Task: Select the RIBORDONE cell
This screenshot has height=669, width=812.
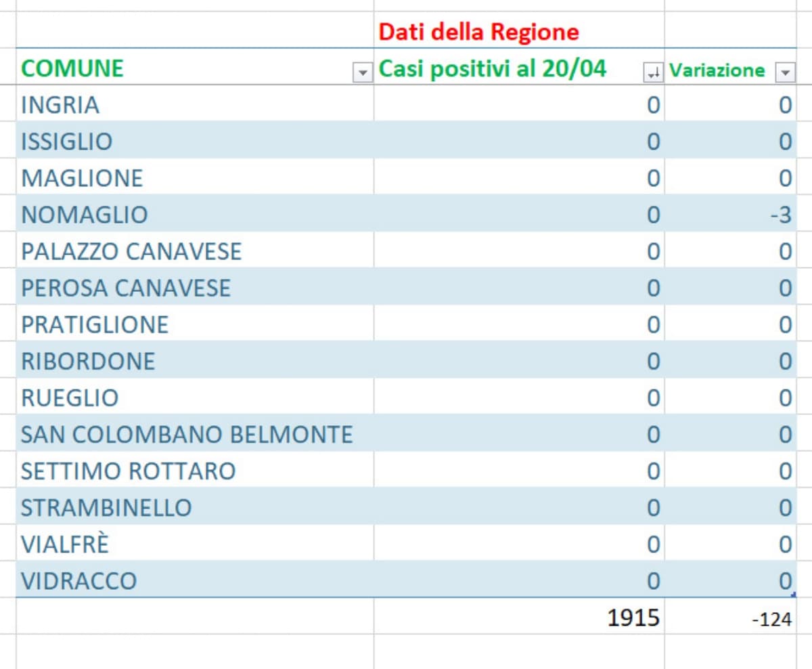Action: click(88, 361)
